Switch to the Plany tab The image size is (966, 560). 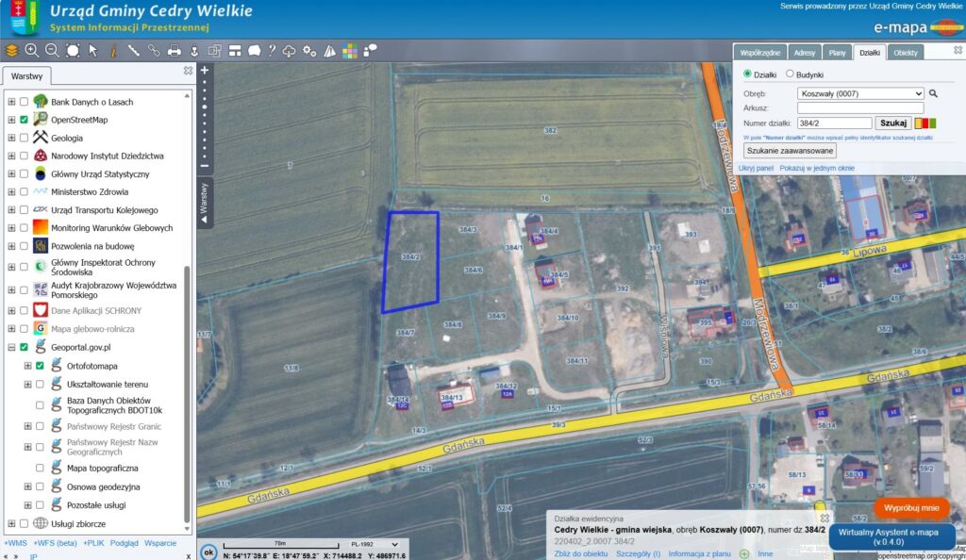click(x=838, y=53)
